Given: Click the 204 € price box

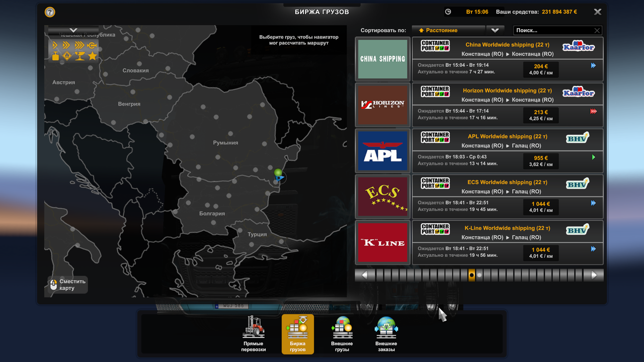Looking at the screenshot, I should (541, 69).
